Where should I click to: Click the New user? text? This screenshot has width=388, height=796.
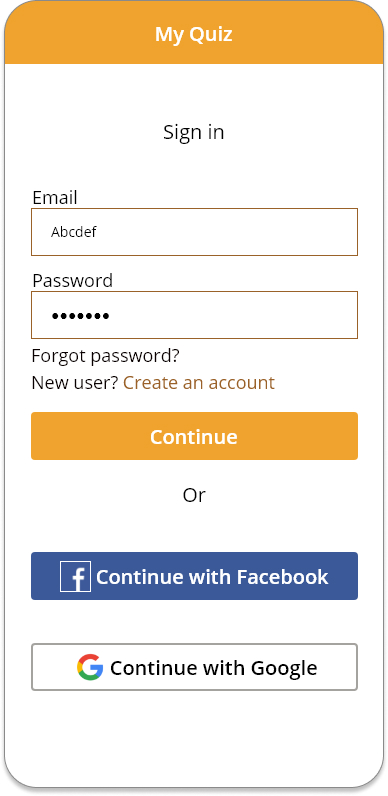tap(75, 382)
